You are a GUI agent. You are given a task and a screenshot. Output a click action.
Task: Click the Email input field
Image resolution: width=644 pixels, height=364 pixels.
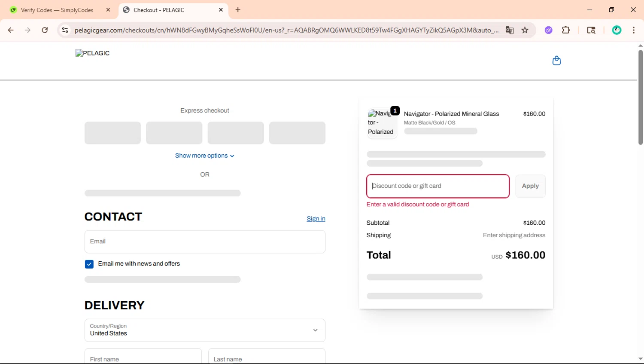click(205, 242)
